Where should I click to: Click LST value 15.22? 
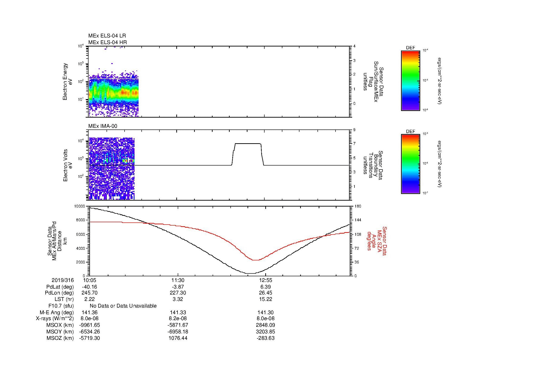click(x=266, y=299)
